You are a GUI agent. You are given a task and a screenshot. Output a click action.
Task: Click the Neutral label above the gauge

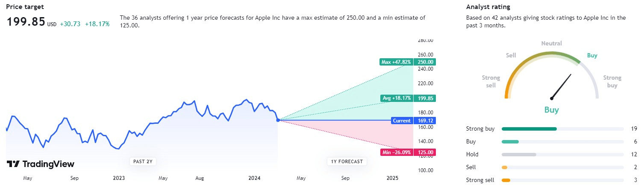[x=551, y=43]
